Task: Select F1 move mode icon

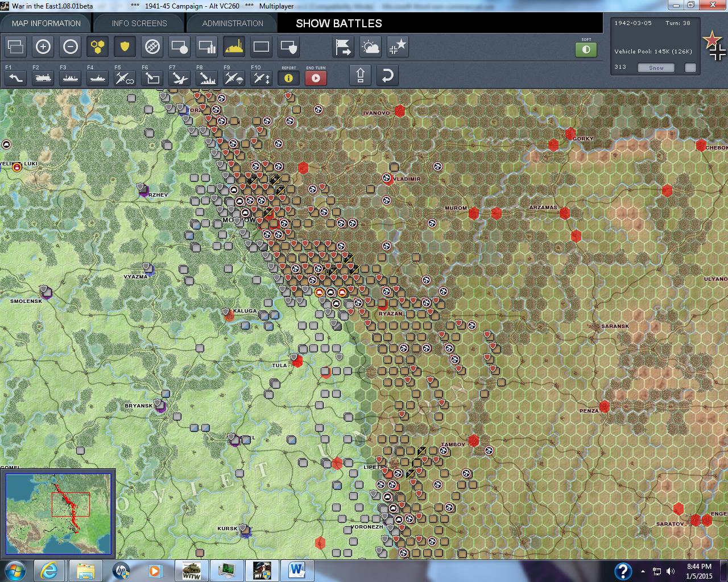Action: [x=15, y=77]
